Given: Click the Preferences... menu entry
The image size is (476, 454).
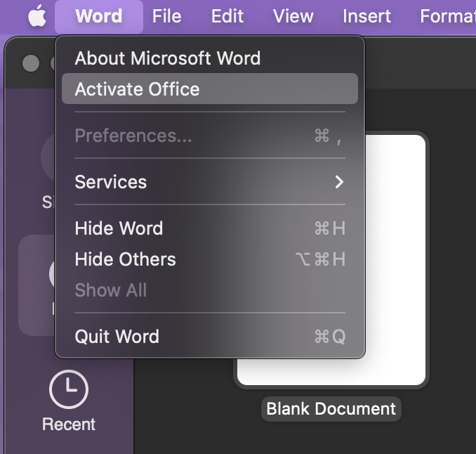Looking at the screenshot, I should point(133,136).
